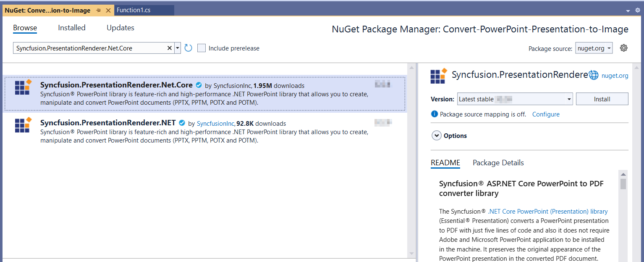Click package list scrollbar up arrow

tap(412, 68)
